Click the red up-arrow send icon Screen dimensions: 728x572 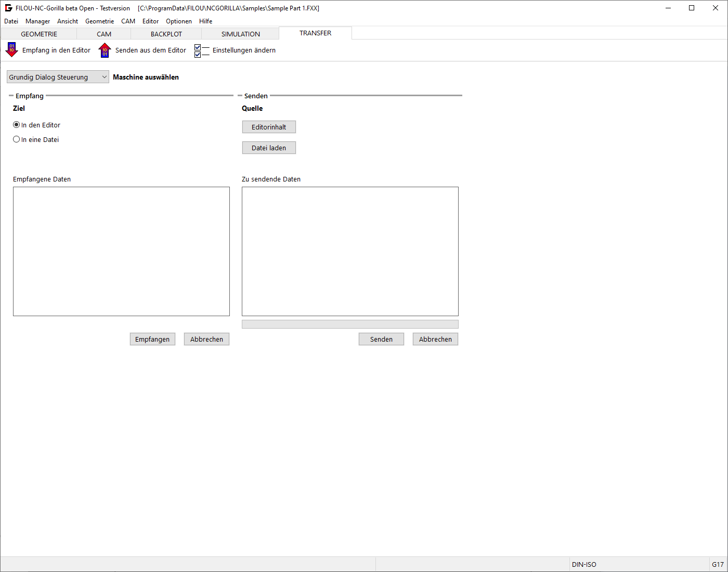(x=105, y=50)
